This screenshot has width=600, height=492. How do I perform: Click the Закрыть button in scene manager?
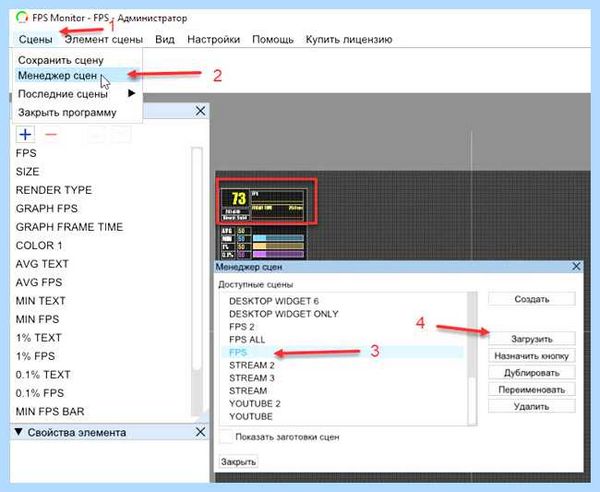click(x=238, y=462)
